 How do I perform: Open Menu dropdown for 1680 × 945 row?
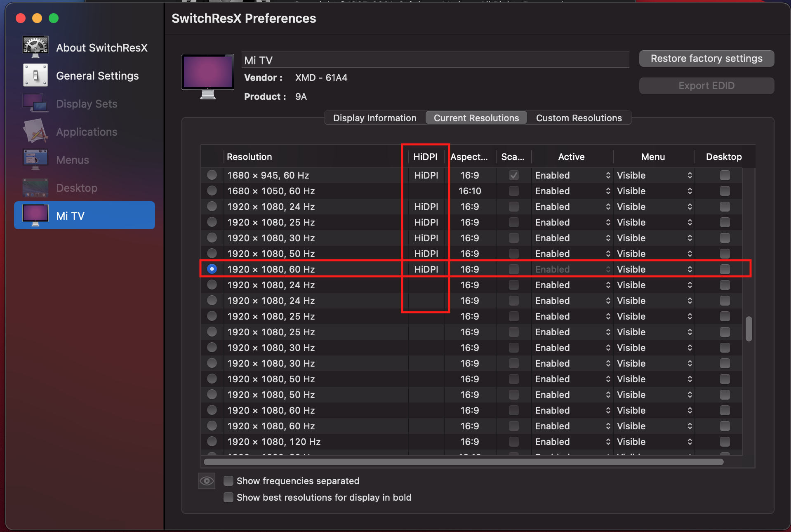point(654,175)
